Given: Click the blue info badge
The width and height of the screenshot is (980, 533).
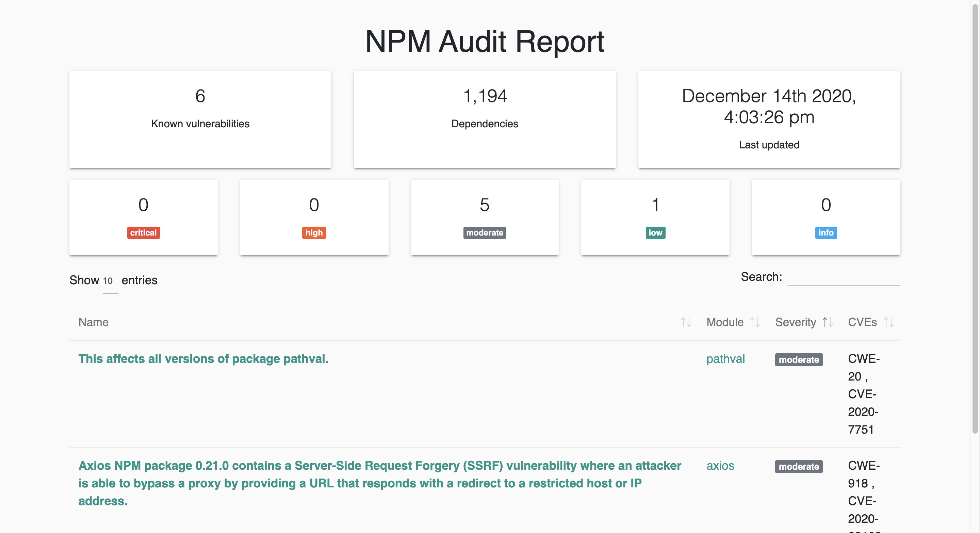Looking at the screenshot, I should pyautogui.click(x=826, y=232).
